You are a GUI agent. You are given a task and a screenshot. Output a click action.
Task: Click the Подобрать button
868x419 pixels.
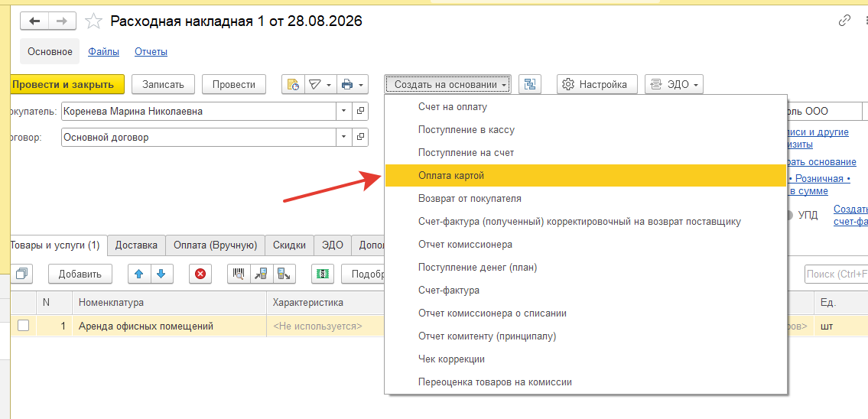(363, 274)
